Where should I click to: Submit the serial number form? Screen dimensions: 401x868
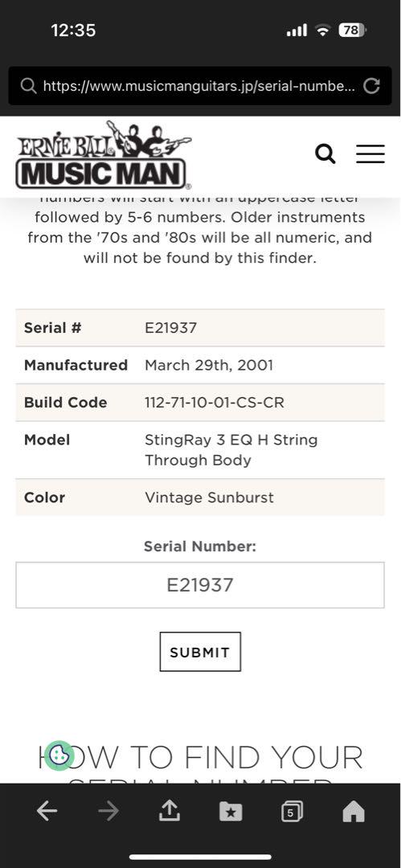200,652
